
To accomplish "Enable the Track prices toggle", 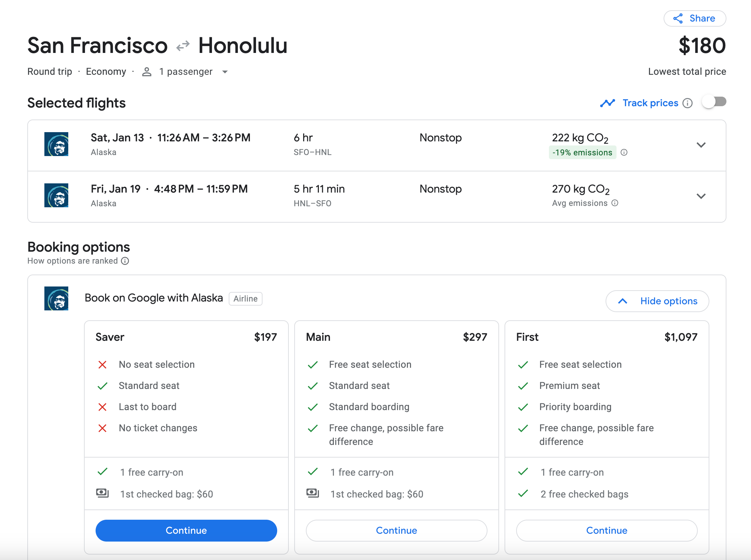I will coord(714,102).
